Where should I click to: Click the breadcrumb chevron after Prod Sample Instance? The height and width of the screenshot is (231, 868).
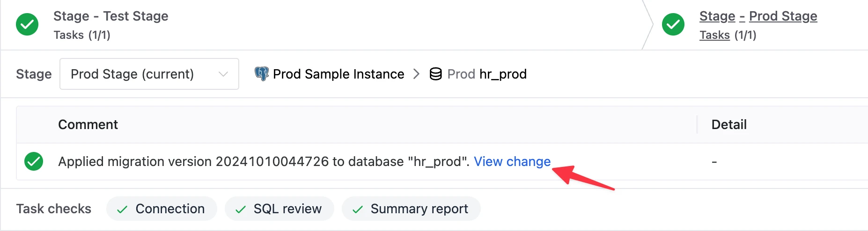pos(417,74)
